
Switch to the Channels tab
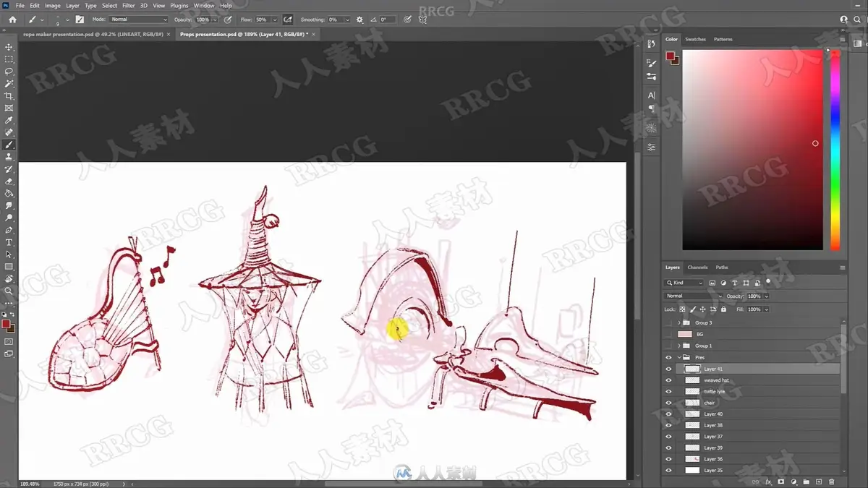[697, 267]
